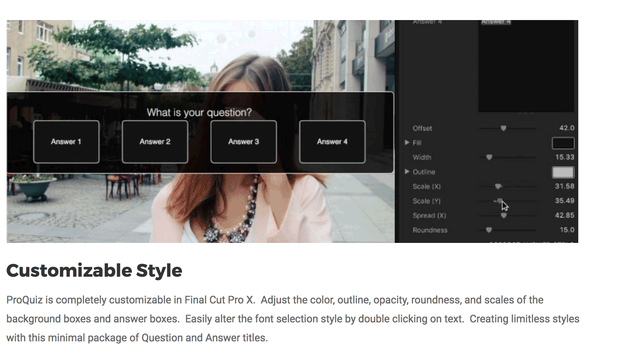Click the Scale (X) slider handle
Image resolution: width=621 pixels, height=364 pixels.
pyautogui.click(x=498, y=186)
